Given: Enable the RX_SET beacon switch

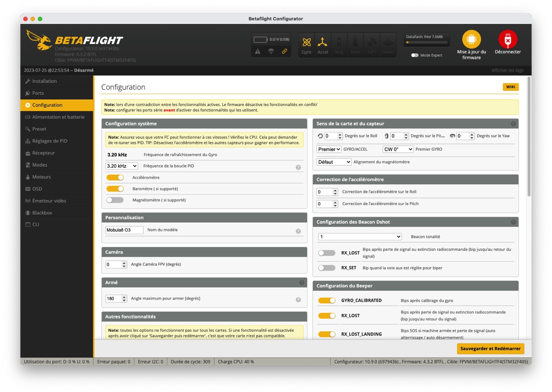Looking at the screenshot, I should (x=327, y=267).
